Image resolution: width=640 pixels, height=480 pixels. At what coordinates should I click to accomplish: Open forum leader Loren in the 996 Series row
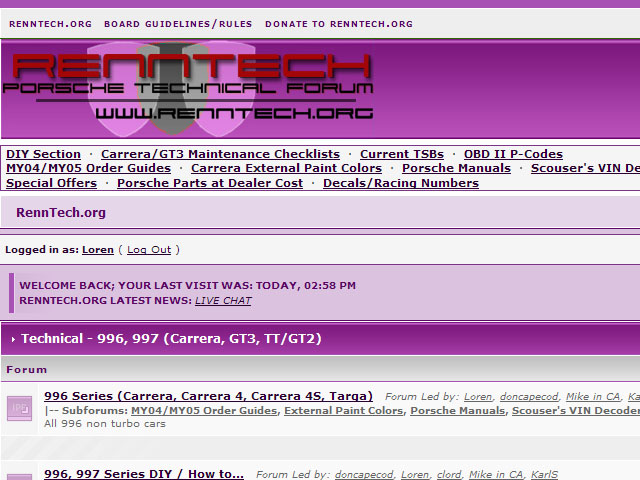[478, 396]
